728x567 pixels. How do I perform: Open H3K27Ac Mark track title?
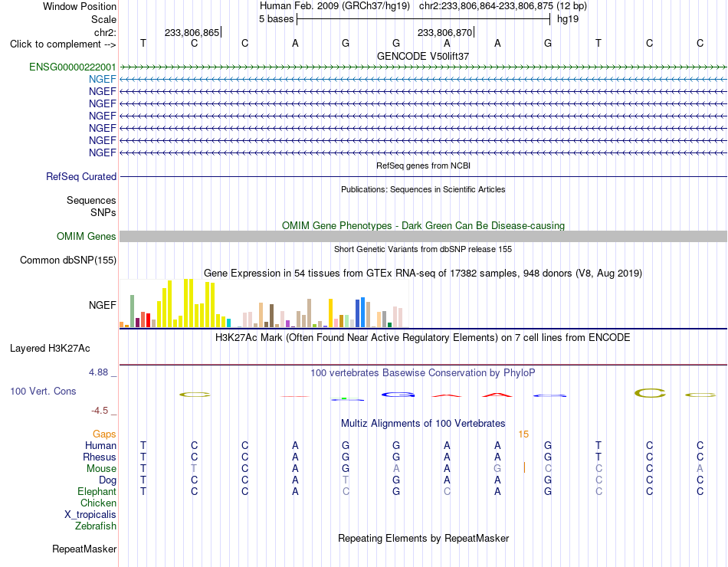[x=423, y=338]
